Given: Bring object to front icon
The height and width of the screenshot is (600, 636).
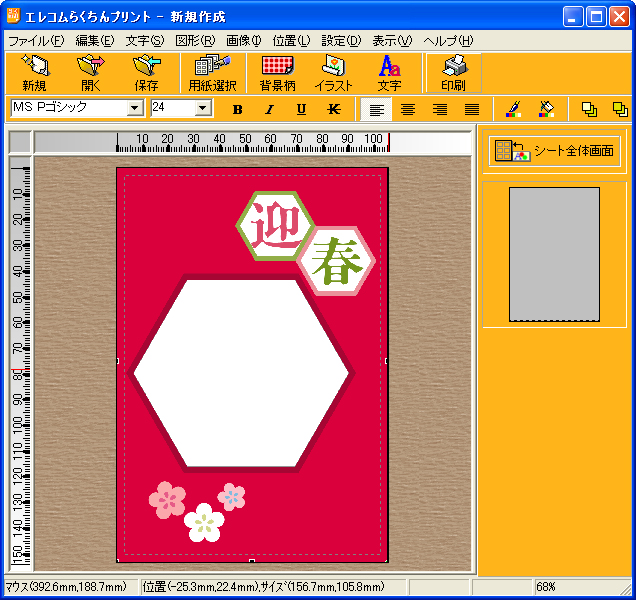Looking at the screenshot, I should tap(589, 109).
